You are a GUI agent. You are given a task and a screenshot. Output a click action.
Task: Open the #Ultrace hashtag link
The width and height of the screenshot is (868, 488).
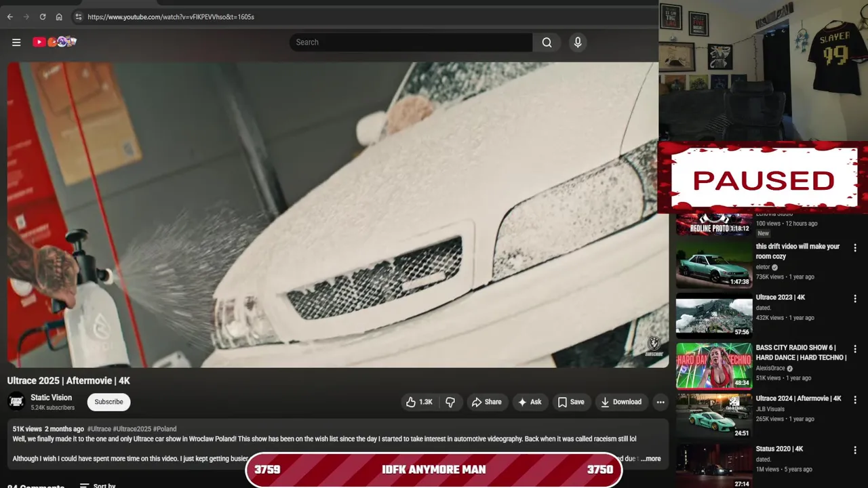tap(98, 429)
